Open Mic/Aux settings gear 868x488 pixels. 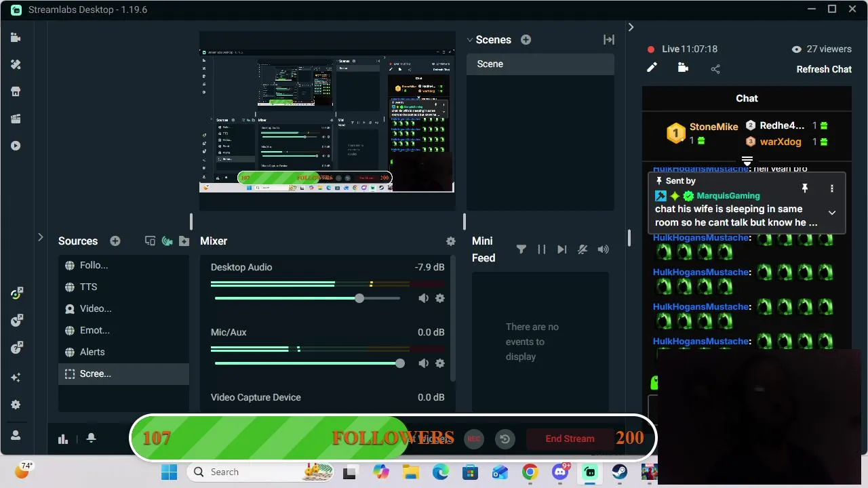click(x=440, y=363)
